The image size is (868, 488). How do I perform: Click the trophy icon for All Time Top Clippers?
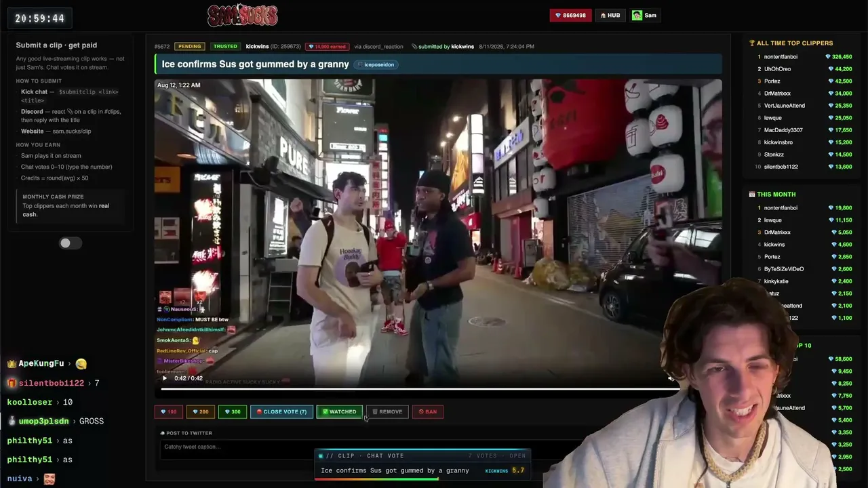coord(751,43)
